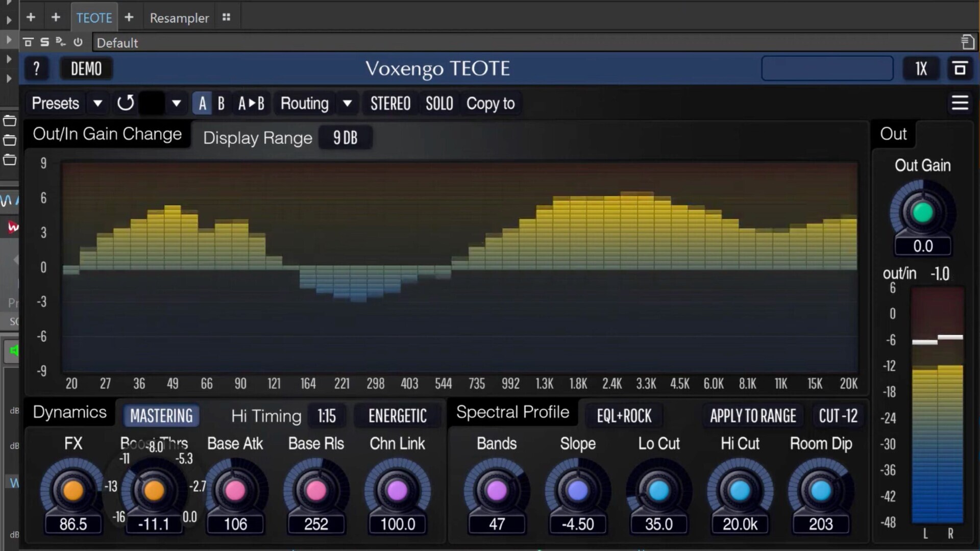Open the four-square grid icon after Resampler
The height and width of the screenshot is (551, 980).
(227, 18)
